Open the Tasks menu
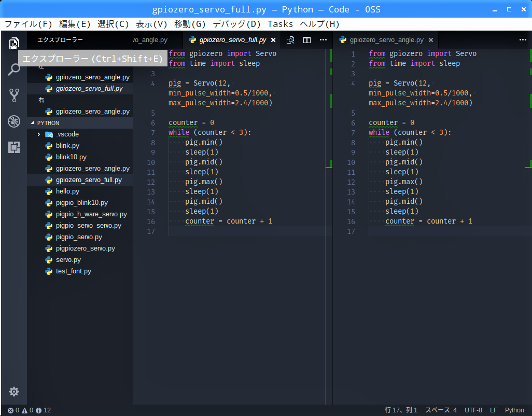The image size is (532, 416). (280, 24)
